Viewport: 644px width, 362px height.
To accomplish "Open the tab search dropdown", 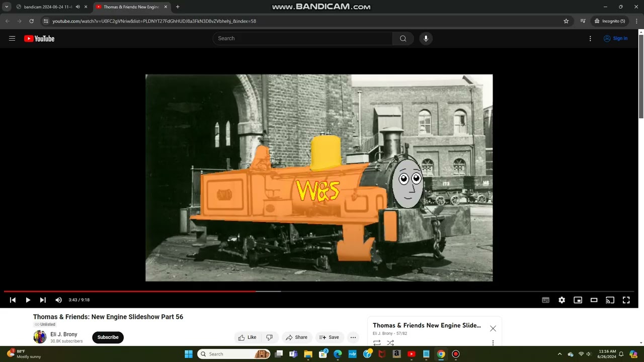I will pos(7,7).
